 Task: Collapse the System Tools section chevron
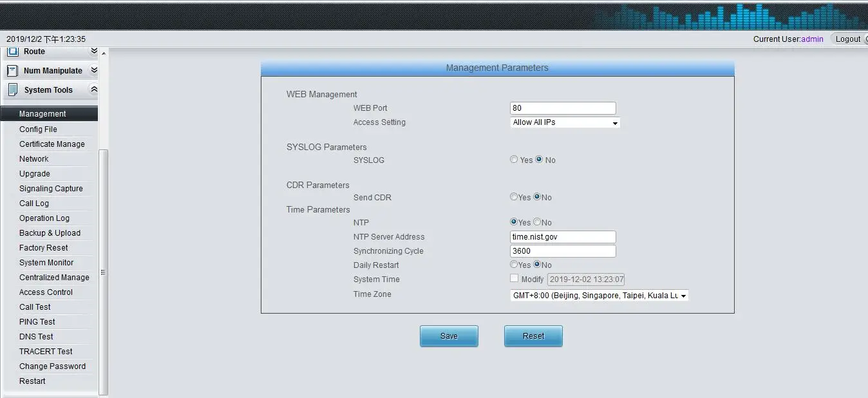[94, 90]
